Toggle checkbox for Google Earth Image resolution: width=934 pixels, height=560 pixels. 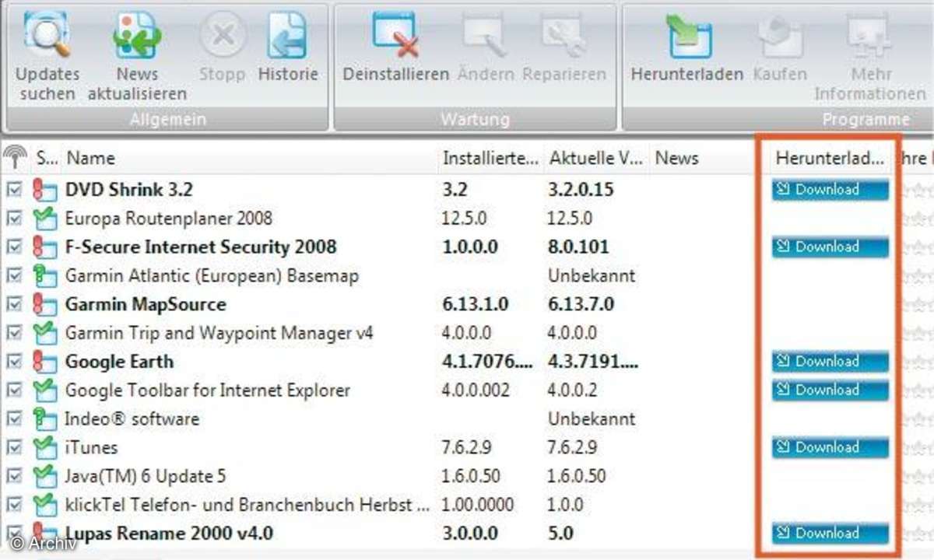point(15,362)
